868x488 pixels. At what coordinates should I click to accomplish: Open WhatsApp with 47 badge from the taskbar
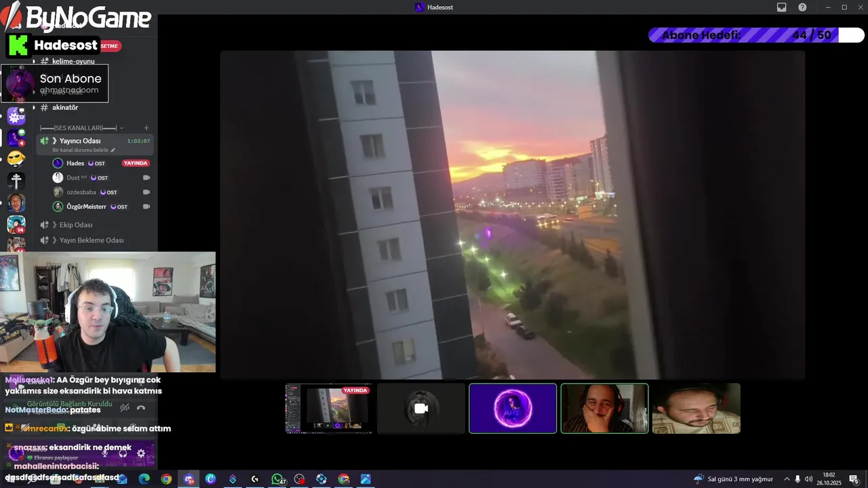(277, 479)
